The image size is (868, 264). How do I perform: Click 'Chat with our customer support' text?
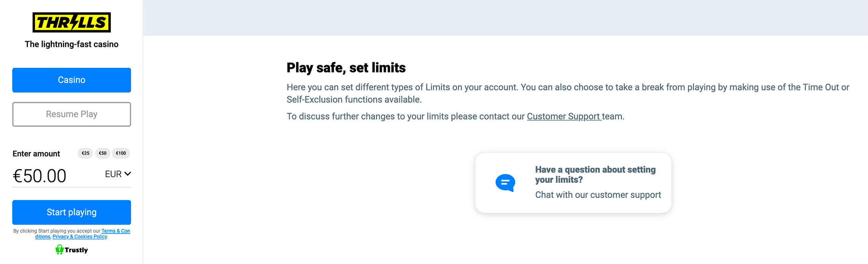[598, 195]
